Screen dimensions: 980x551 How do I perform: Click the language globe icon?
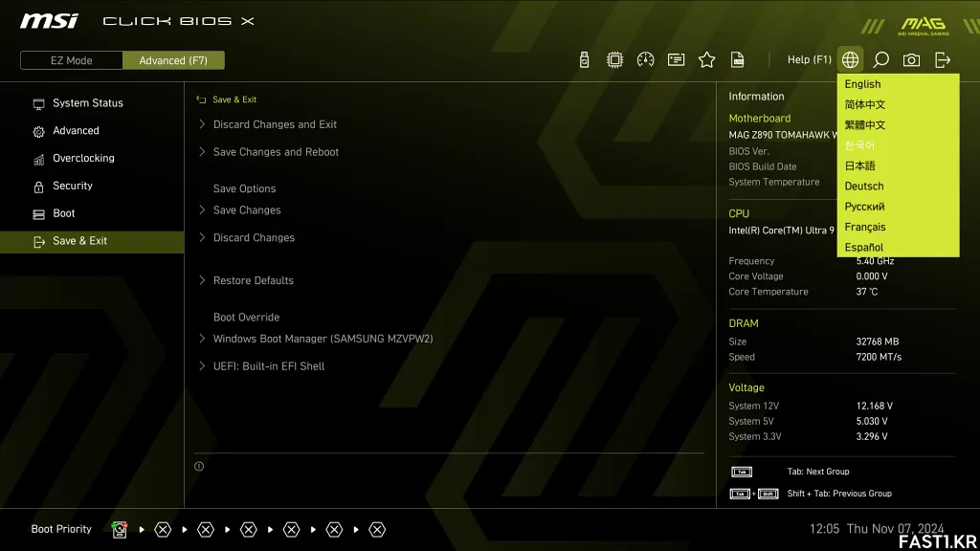pos(850,60)
